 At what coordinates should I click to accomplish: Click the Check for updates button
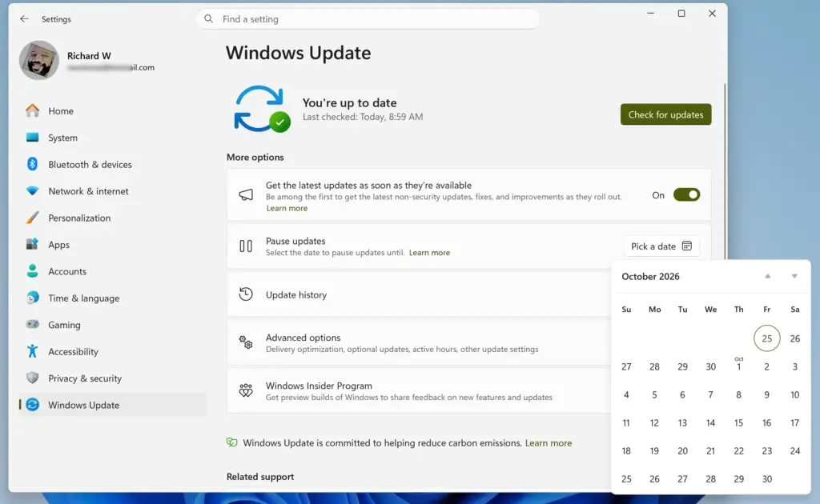[665, 114]
